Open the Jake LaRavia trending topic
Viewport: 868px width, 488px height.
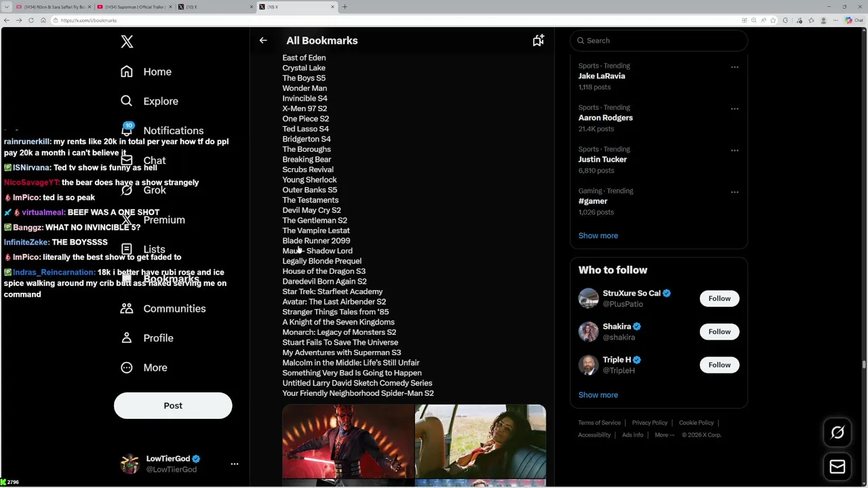coord(601,76)
